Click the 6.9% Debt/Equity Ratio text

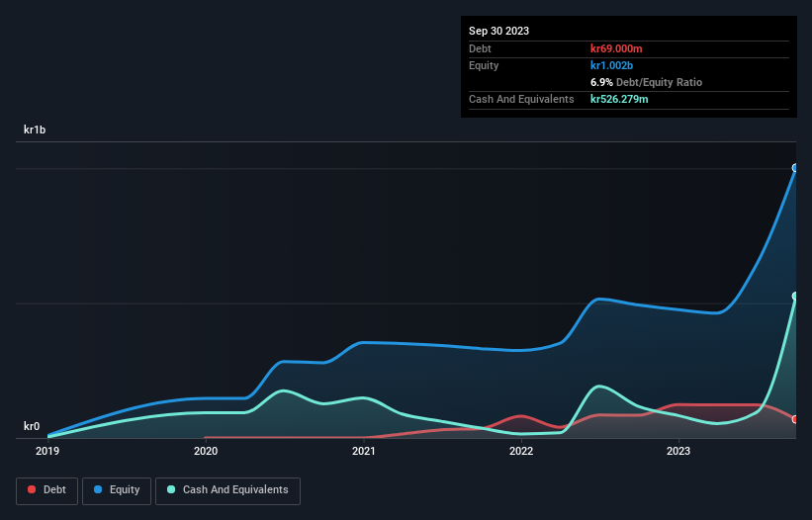pyautogui.click(x=646, y=82)
